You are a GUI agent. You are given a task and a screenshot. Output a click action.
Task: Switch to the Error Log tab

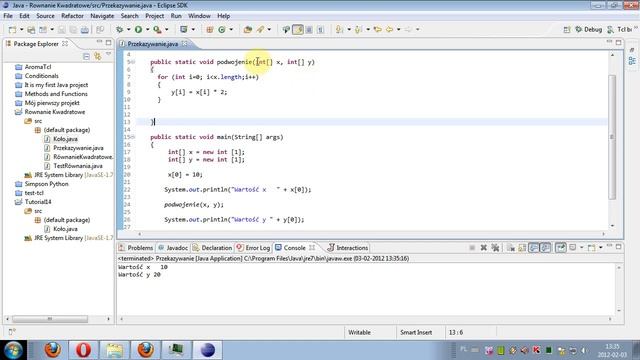pyautogui.click(x=253, y=248)
